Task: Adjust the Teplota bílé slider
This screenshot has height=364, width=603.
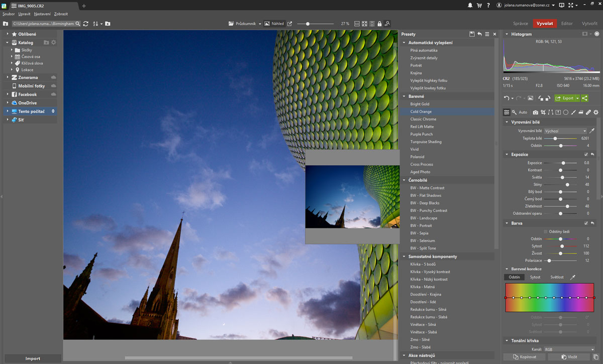Action: point(555,138)
